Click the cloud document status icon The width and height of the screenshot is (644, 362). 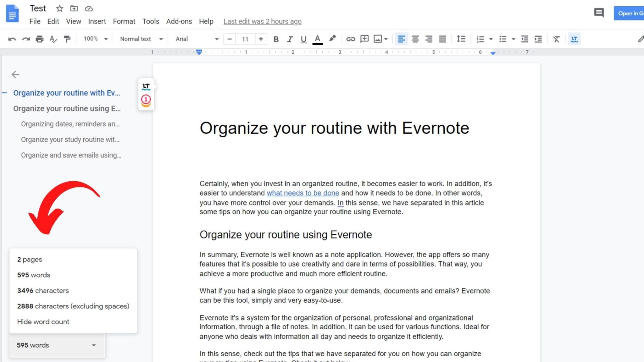click(89, 8)
